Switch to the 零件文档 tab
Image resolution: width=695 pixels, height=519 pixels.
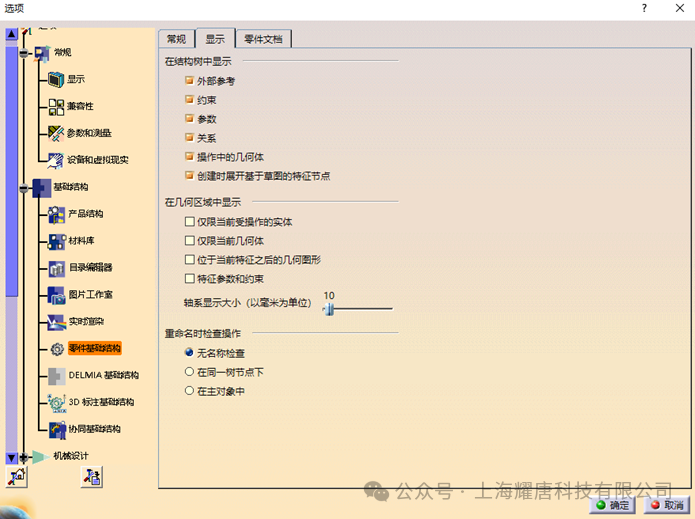263,39
